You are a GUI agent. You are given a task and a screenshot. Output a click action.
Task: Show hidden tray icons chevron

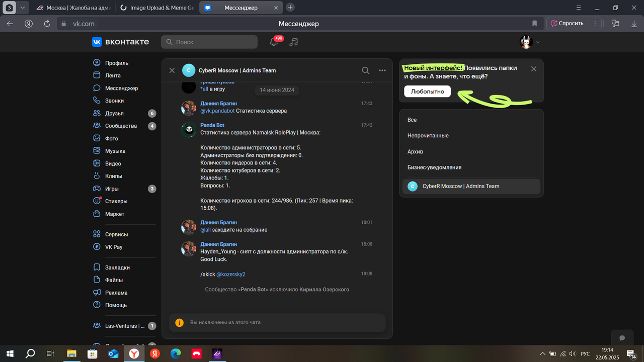(x=541, y=354)
